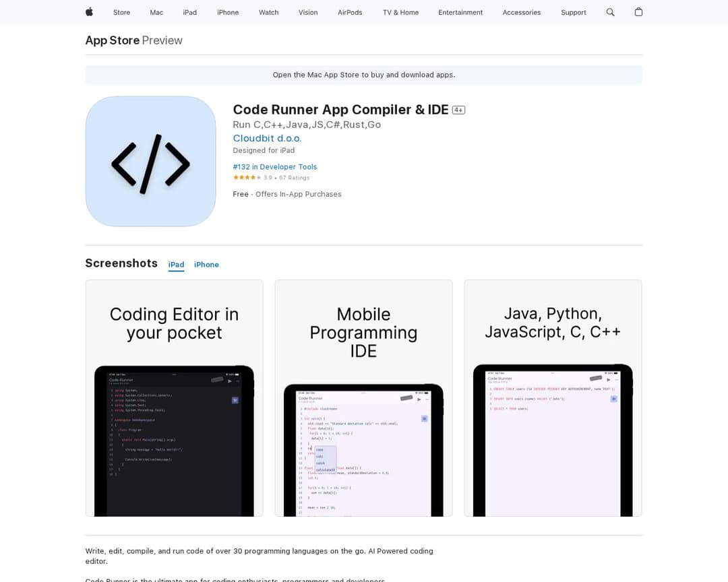Click the star rating icons
This screenshot has width=728, height=582.
click(x=247, y=177)
